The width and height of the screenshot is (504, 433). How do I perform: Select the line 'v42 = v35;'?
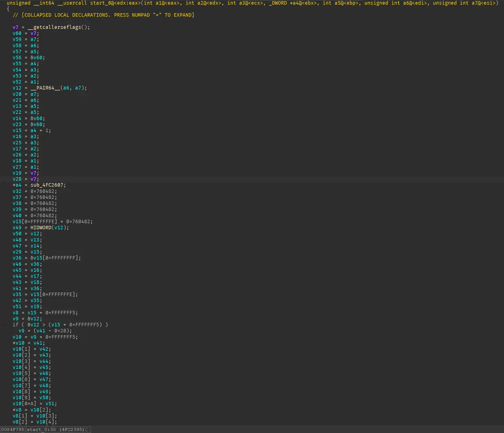point(27,301)
